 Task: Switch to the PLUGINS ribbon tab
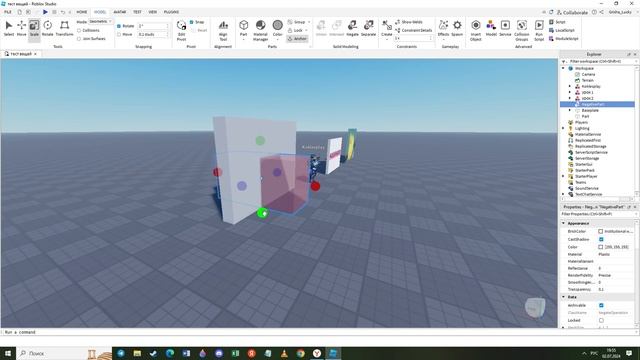coord(171,12)
